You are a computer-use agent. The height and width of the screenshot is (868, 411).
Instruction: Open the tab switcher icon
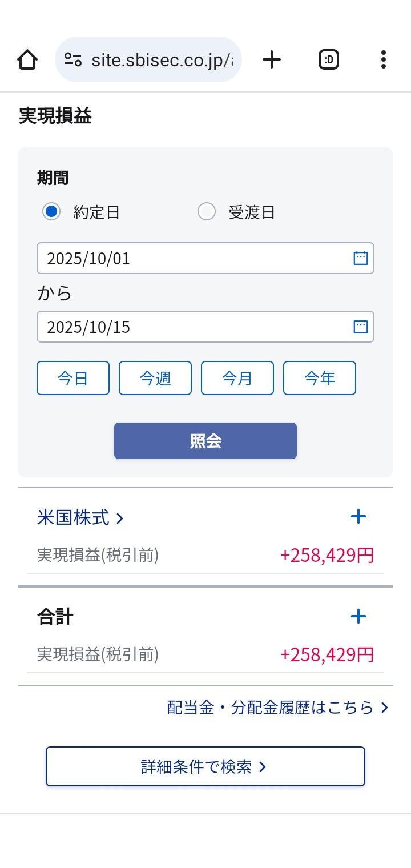[329, 59]
